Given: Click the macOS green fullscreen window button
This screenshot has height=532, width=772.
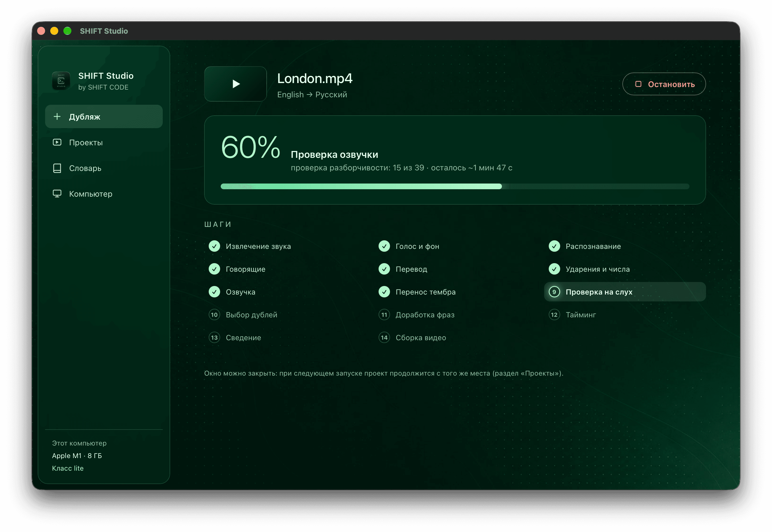Looking at the screenshot, I should pyautogui.click(x=67, y=31).
